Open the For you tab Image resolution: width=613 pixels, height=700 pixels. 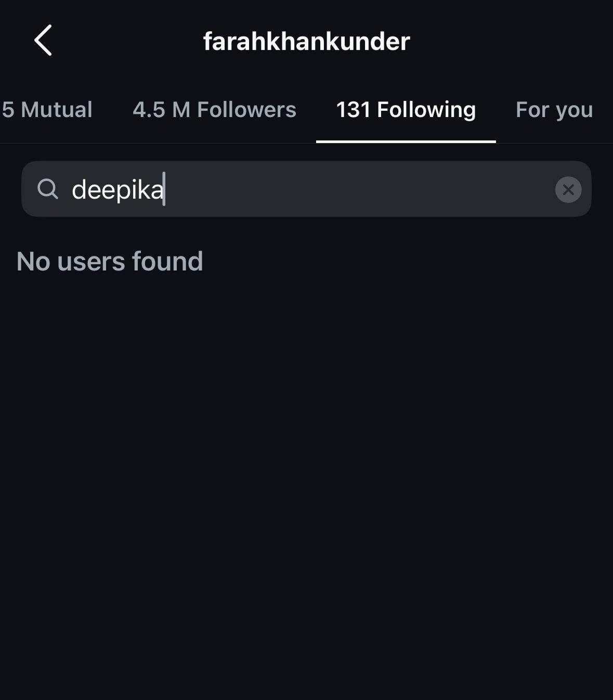click(x=554, y=110)
